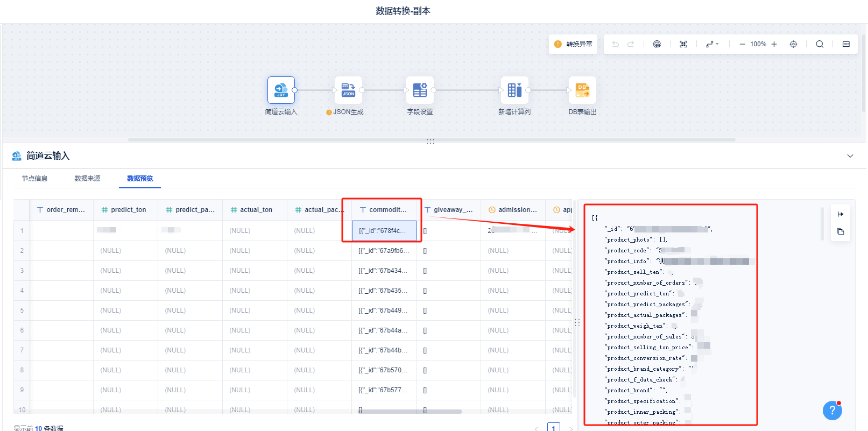The width and height of the screenshot is (868, 431).
Task: Select cell starting with 67b577 in row 9
Action: [x=384, y=390]
